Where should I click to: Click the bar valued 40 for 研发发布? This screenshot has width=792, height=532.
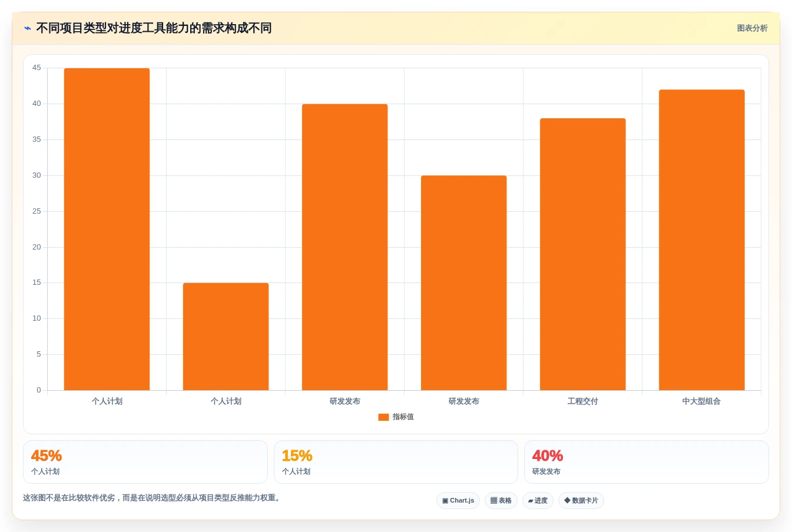(345, 247)
